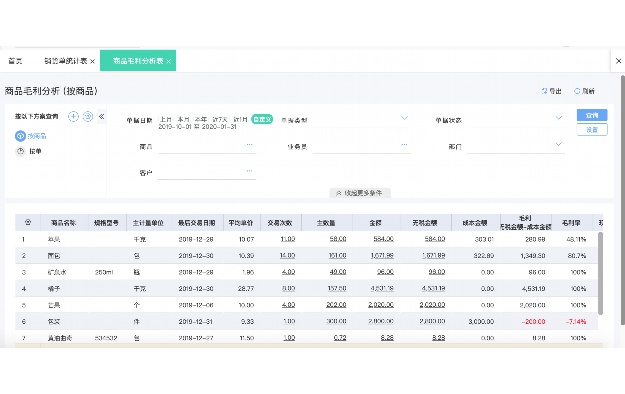Select the 按单 query scheme
This screenshot has height=394, width=625.
click(x=28, y=152)
